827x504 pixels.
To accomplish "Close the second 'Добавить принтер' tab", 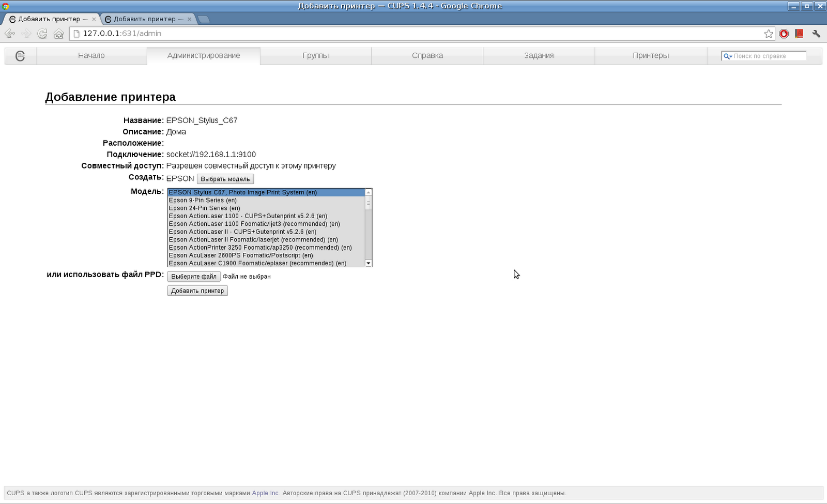I will [x=190, y=19].
